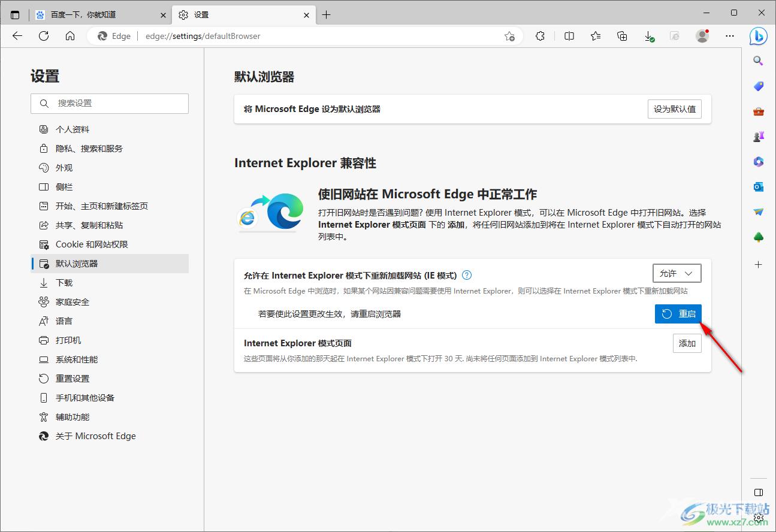Image resolution: width=776 pixels, height=532 pixels.
Task: Open 隐私、搜索和服务 settings section
Action: [110, 149]
